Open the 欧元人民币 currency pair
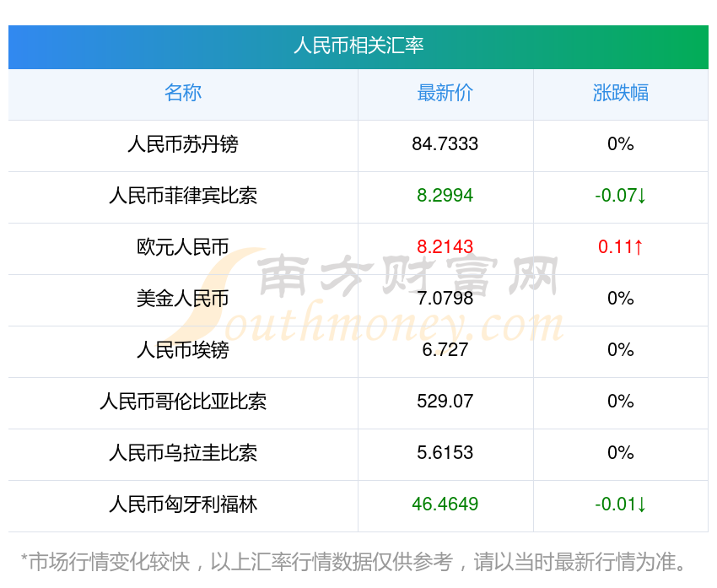Image resolution: width=717 pixels, height=588 pixels. pos(183,247)
